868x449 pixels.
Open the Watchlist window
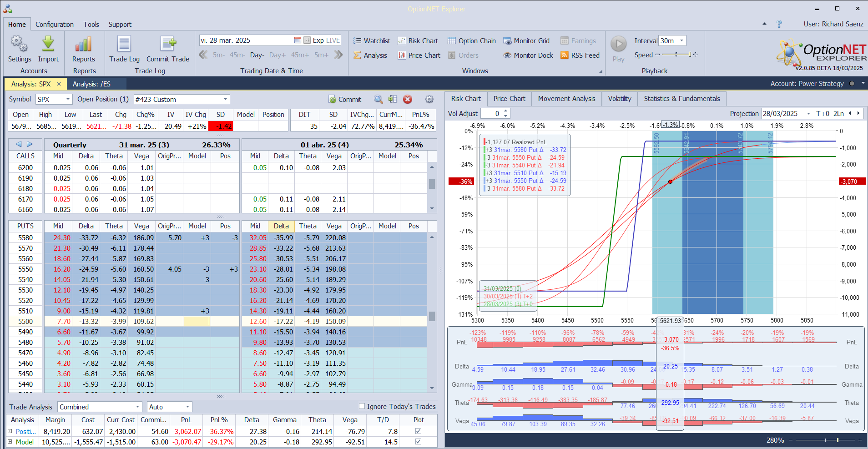[372, 41]
